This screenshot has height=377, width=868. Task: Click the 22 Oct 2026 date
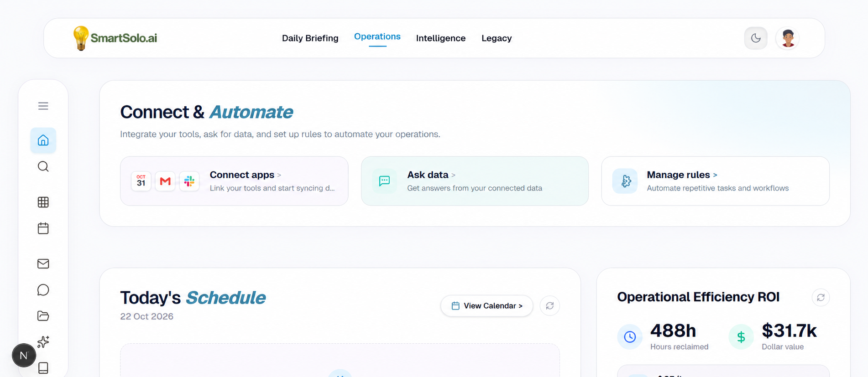146,316
